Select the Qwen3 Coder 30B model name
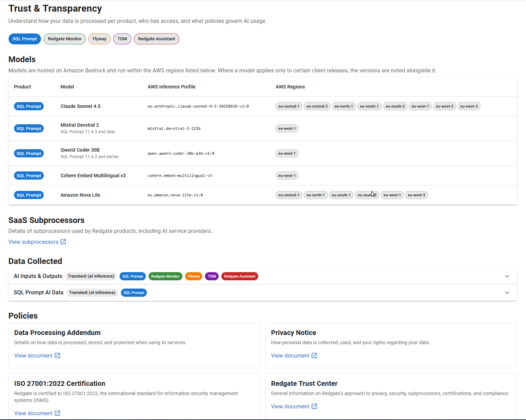Image resolution: width=526 pixels, height=420 pixels. [80, 150]
